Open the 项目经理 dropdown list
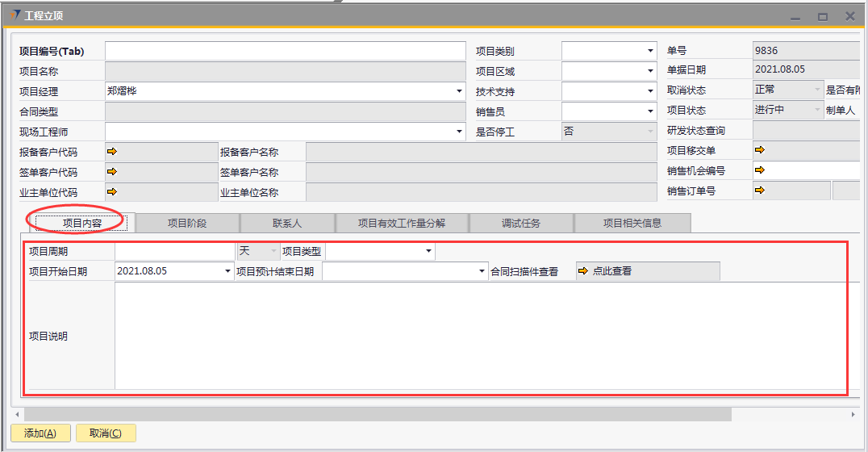Image resolution: width=868 pixels, height=452 pixels. pos(459,91)
